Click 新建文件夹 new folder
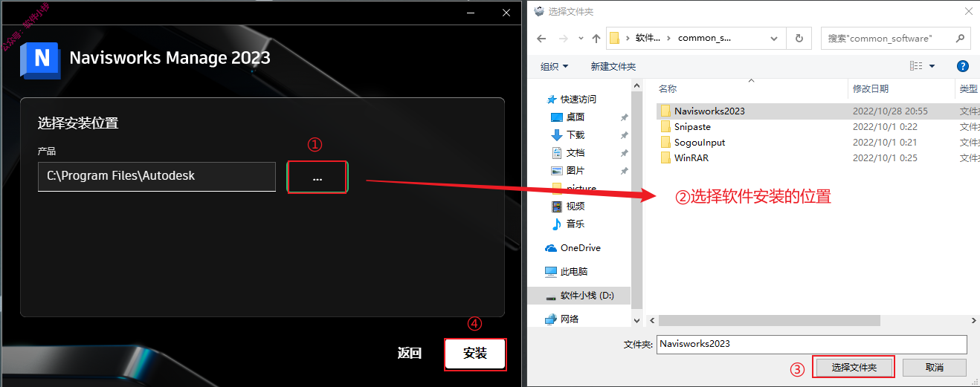 coord(613,66)
